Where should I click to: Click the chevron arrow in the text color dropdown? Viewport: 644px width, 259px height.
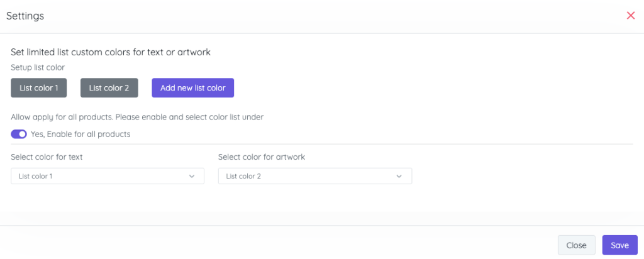[x=192, y=177]
